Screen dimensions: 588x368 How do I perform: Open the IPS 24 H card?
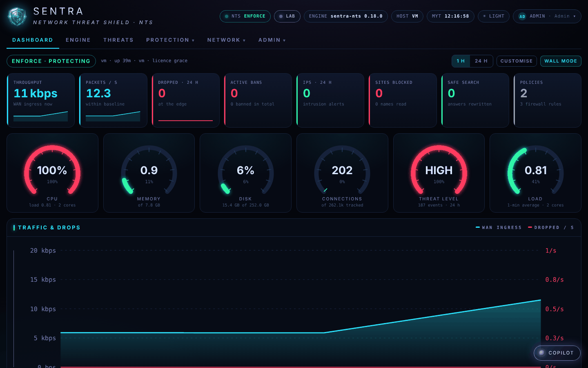[330, 101]
